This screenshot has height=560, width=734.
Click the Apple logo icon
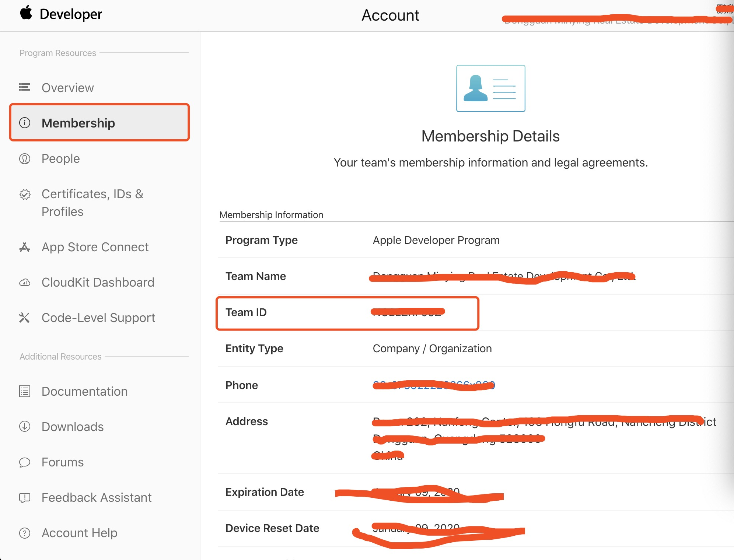point(26,13)
